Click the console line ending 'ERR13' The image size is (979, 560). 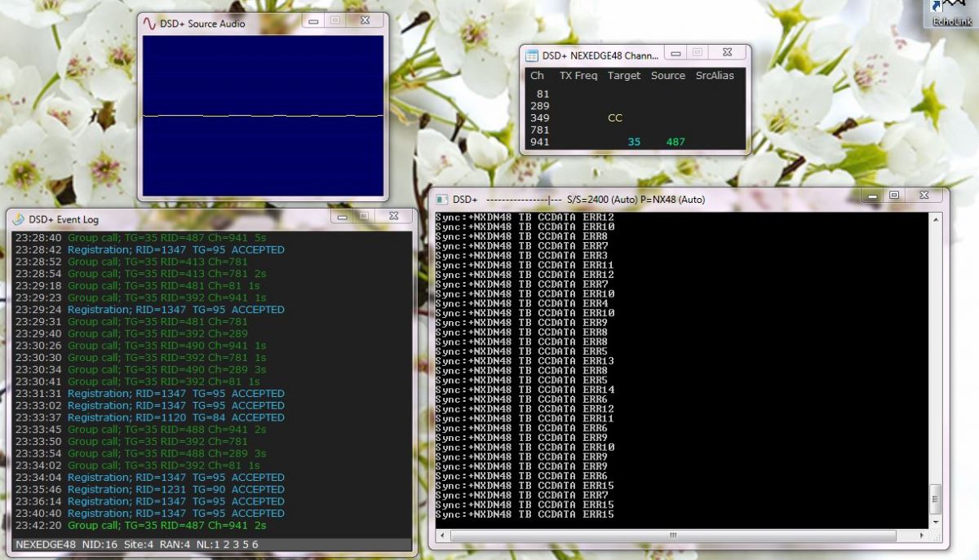pyautogui.click(x=525, y=361)
